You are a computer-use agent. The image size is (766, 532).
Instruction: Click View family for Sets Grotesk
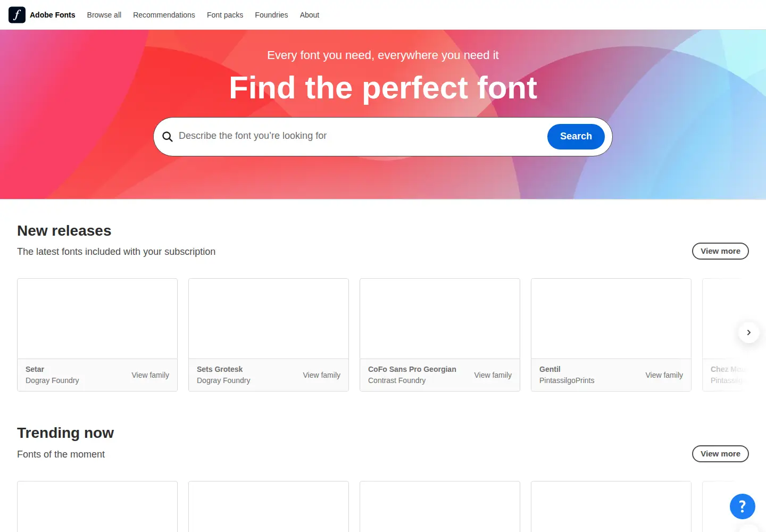pyautogui.click(x=322, y=375)
